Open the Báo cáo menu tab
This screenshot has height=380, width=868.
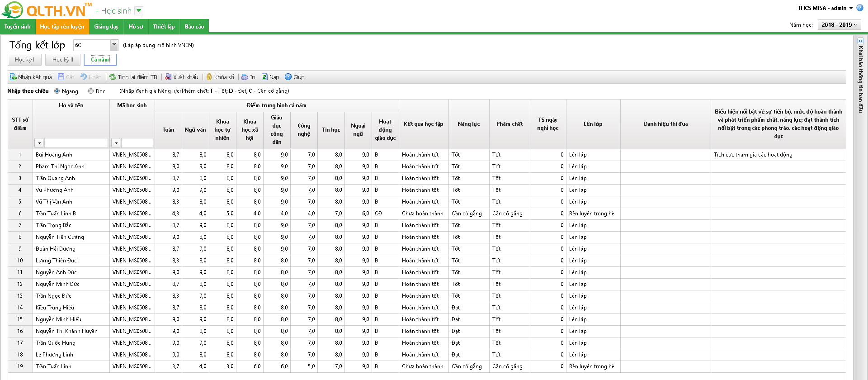pyautogui.click(x=194, y=27)
